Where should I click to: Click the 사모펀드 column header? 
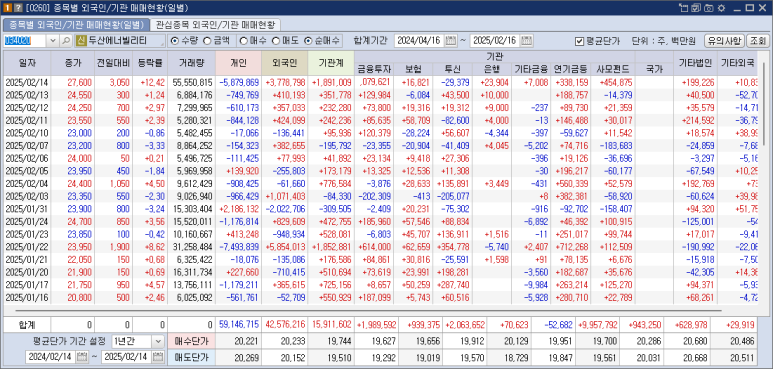pyautogui.click(x=613, y=69)
